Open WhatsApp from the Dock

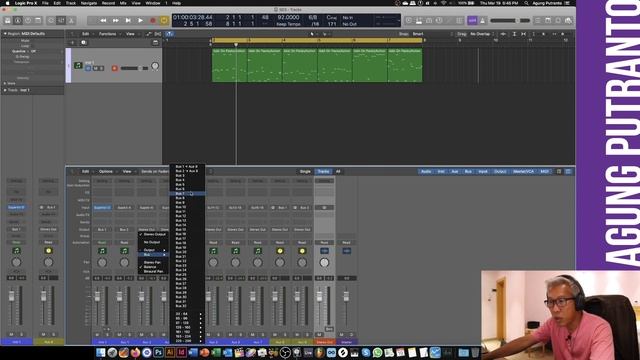click(x=377, y=352)
